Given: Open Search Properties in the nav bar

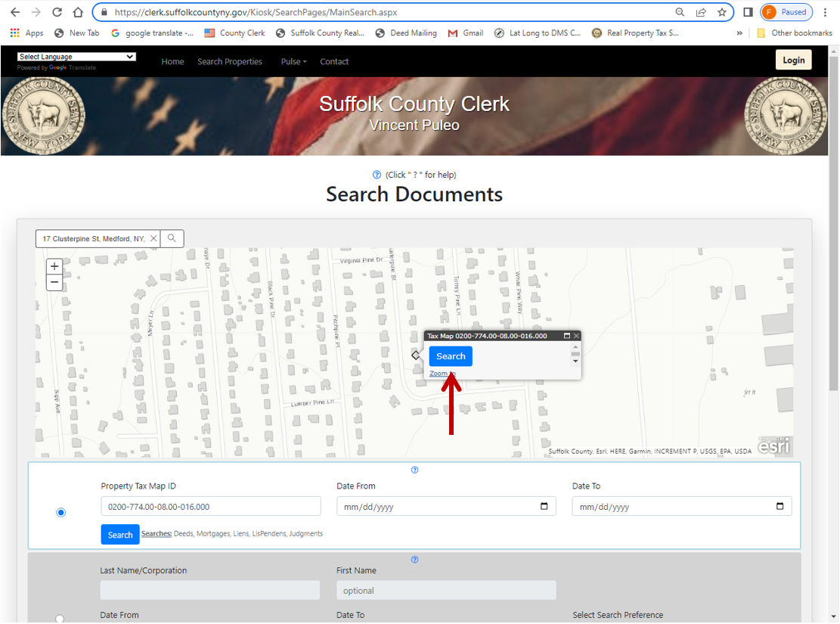Looking at the screenshot, I should (x=230, y=62).
